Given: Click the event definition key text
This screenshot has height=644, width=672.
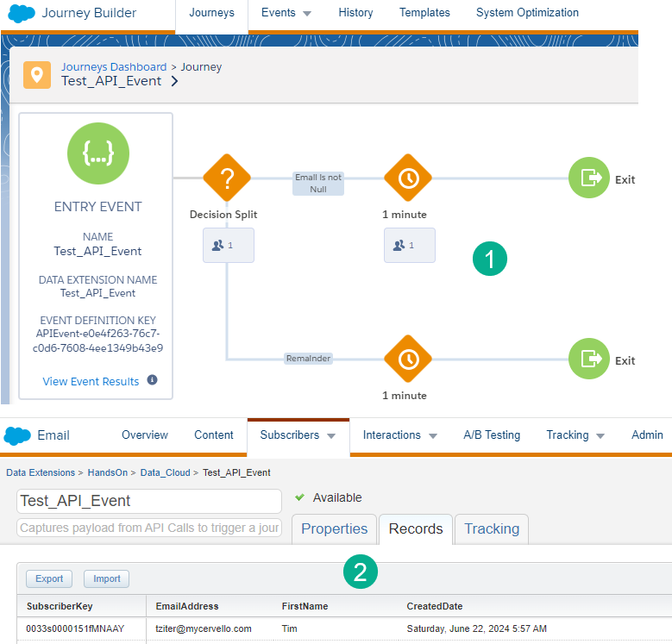Looking at the screenshot, I should [x=98, y=341].
